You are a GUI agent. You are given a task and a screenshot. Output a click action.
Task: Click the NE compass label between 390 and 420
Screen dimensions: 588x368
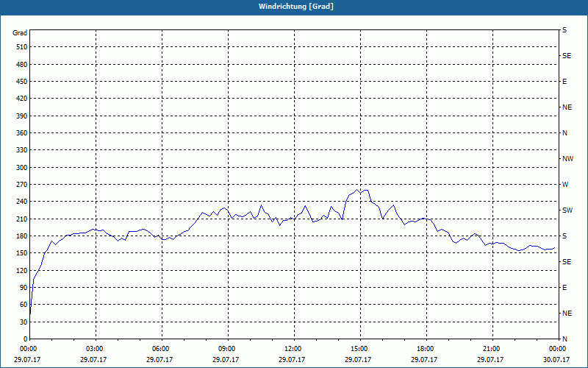point(567,107)
